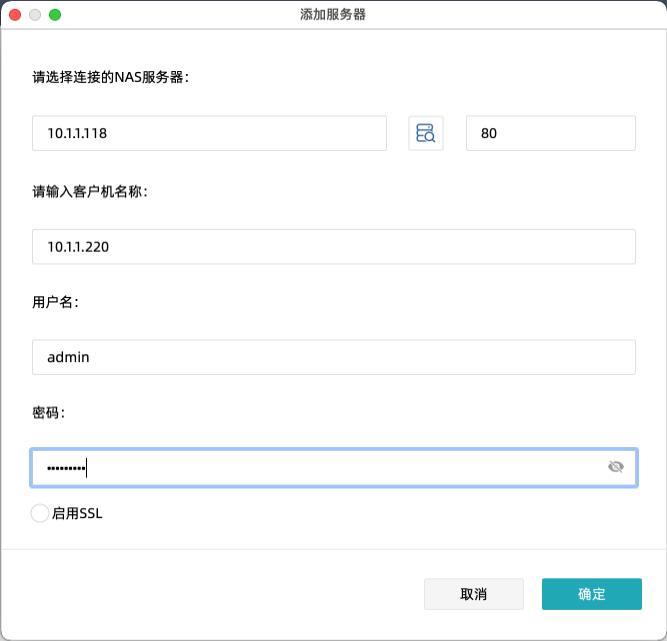
Task: Confirm with the 确定 button
Action: [591, 594]
